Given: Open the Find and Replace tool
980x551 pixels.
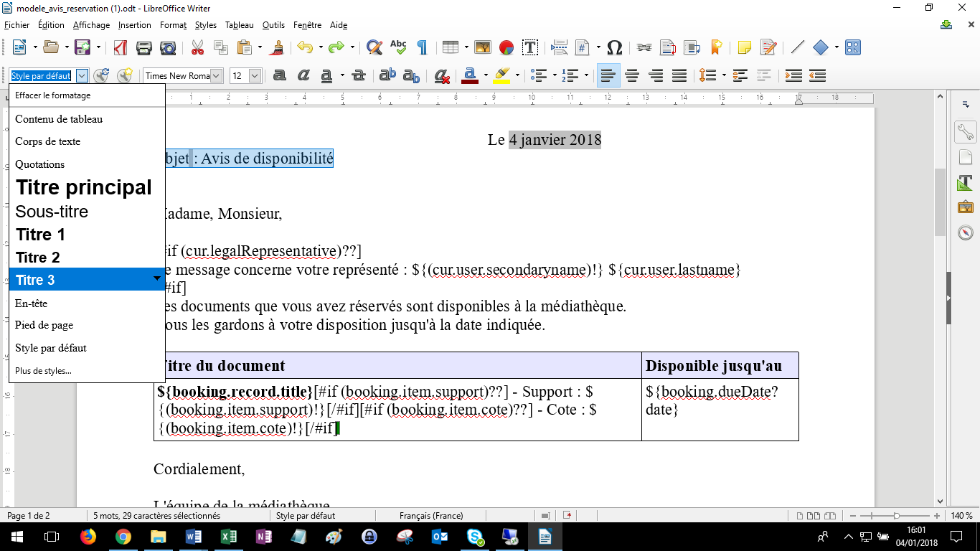Looking at the screenshot, I should (x=374, y=47).
